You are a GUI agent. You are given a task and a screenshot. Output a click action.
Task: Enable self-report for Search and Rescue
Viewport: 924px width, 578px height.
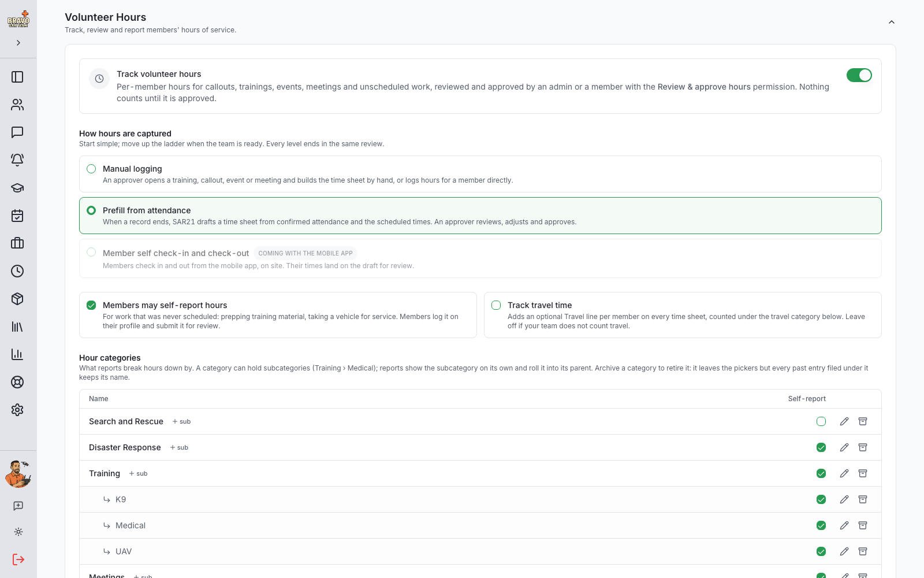click(x=821, y=421)
